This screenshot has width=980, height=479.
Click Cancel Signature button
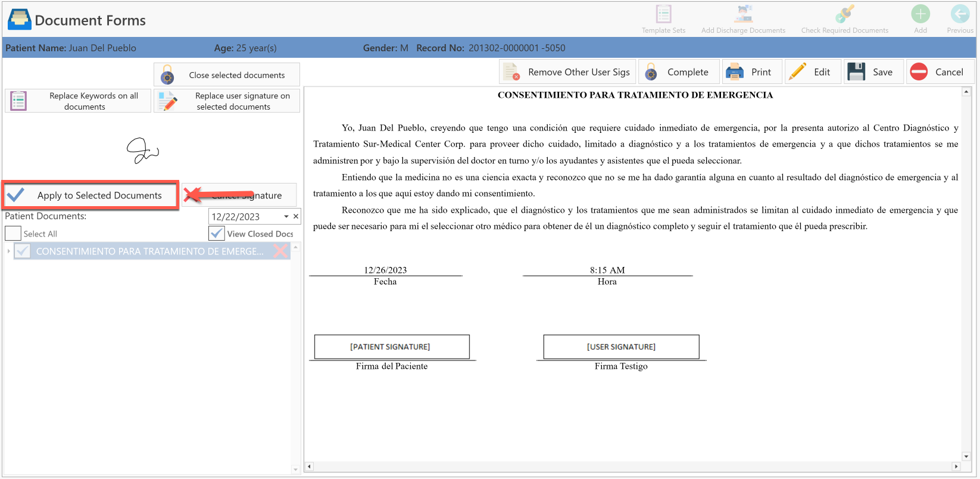tap(239, 195)
